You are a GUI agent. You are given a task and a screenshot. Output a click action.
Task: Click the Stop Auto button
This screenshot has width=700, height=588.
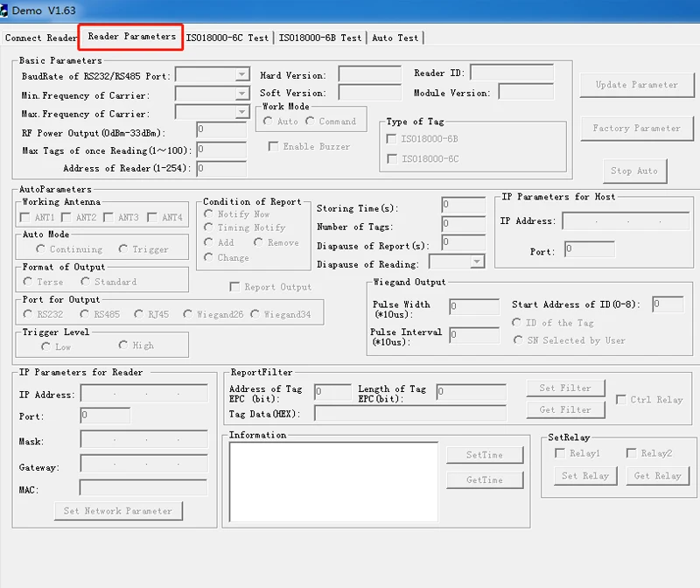point(634,171)
